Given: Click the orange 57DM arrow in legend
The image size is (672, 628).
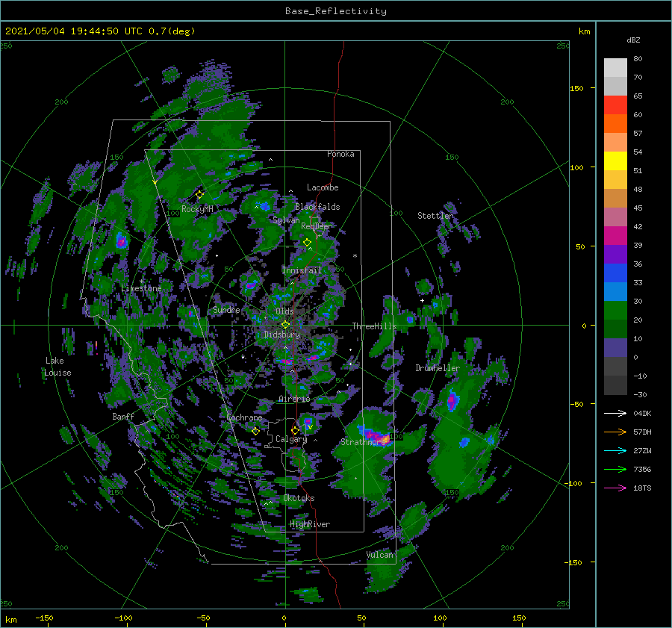Looking at the screenshot, I should coord(615,432).
